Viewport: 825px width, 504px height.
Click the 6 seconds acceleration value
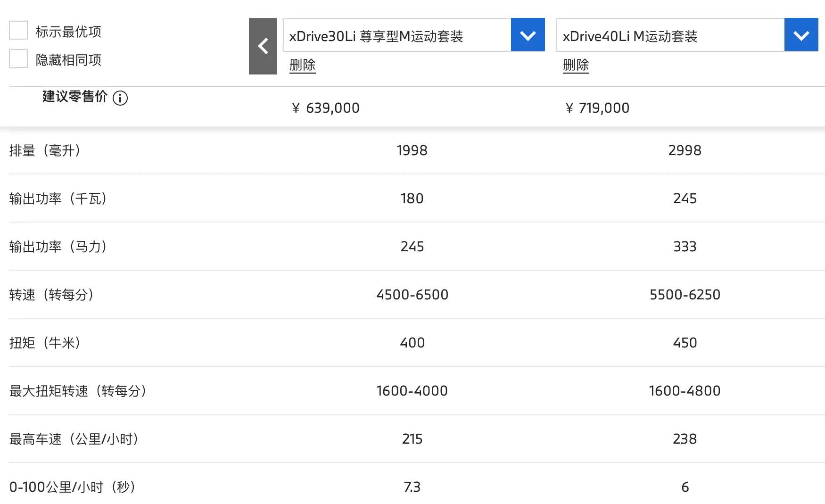[685, 487]
